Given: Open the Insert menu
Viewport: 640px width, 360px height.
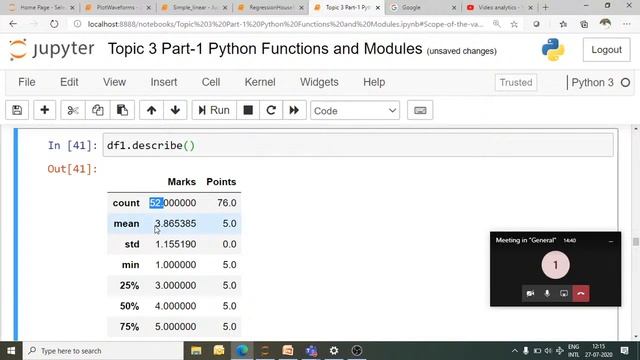Looking at the screenshot, I should 164,82.
